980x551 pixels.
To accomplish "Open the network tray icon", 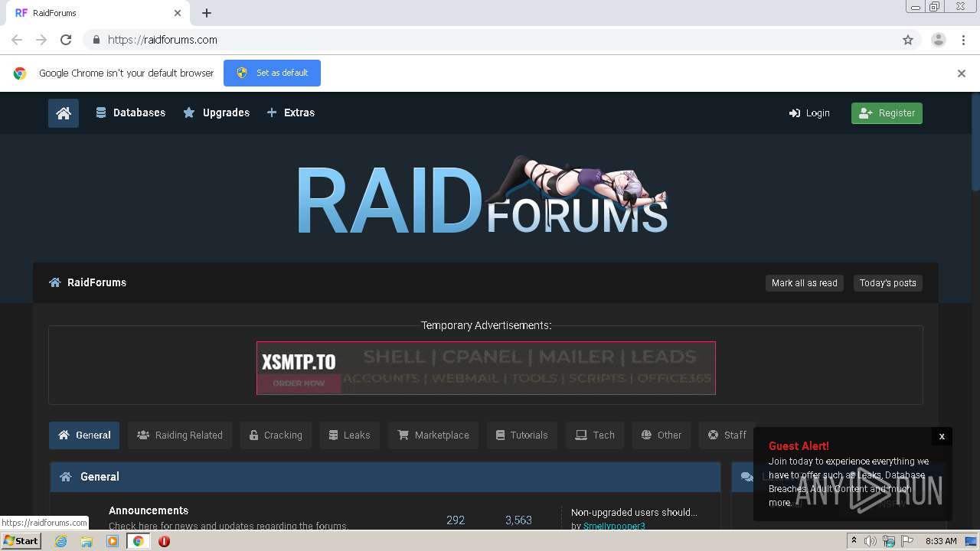I will click(x=888, y=541).
